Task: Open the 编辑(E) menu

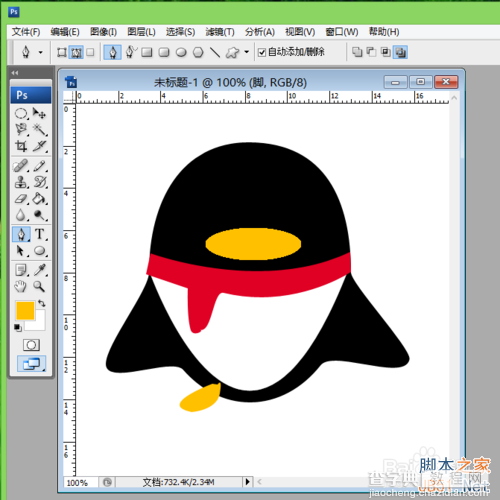Action: point(65,32)
